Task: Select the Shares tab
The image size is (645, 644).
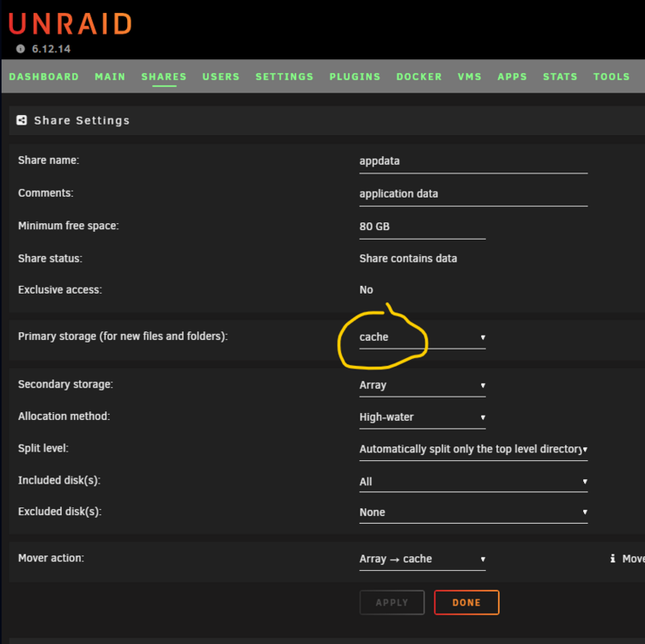Action: [164, 76]
